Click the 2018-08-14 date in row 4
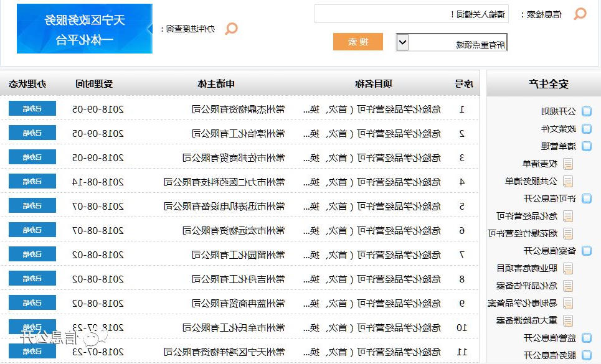Image resolution: width=601 pixels, height=364 pixels. click(98, 182)
